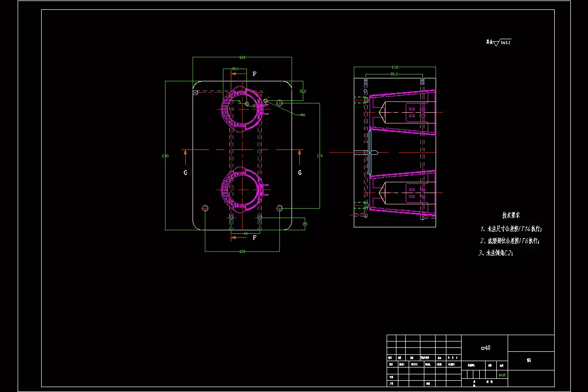Screen dimensions: 588x392
Task: Select the upper magenta circular cavity
Action: point(242,110)
